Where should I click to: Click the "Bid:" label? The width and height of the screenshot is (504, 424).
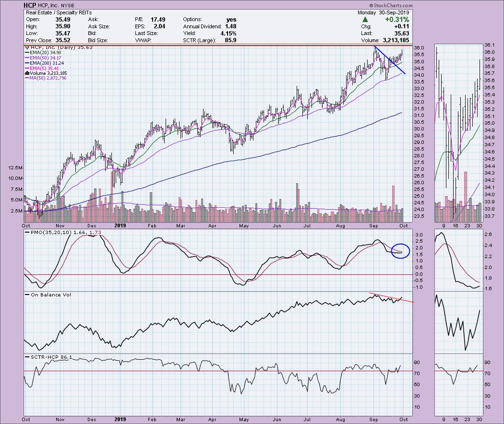[x=92, y=34]
